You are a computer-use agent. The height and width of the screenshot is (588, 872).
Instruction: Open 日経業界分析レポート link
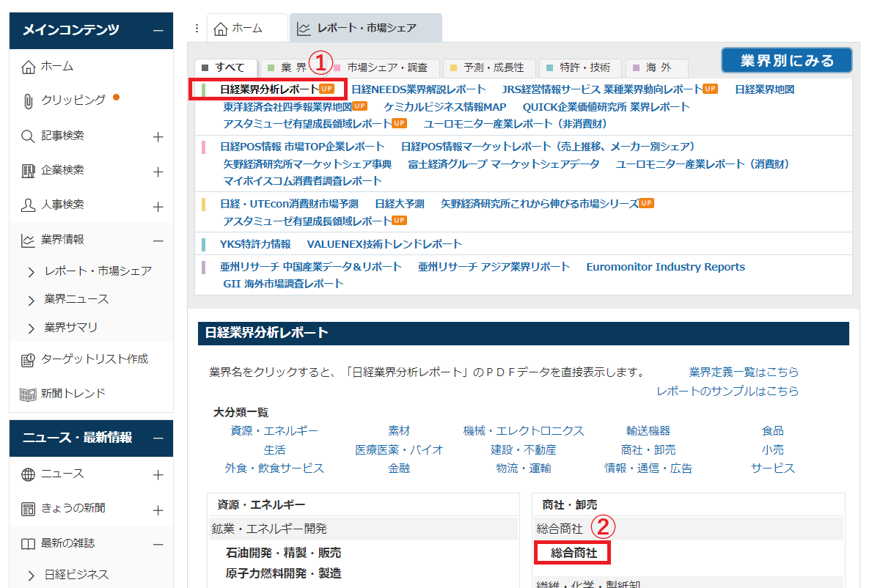coord(269,89)
